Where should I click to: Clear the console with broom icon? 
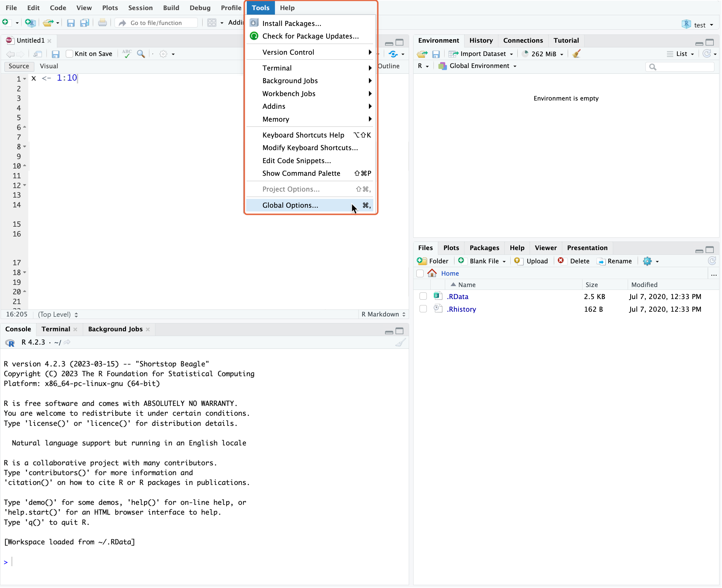pyautogui.click(x=400, y=342)
